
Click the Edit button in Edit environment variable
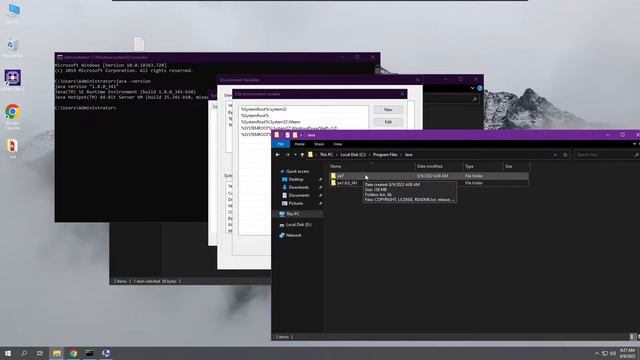click(388, 122)
